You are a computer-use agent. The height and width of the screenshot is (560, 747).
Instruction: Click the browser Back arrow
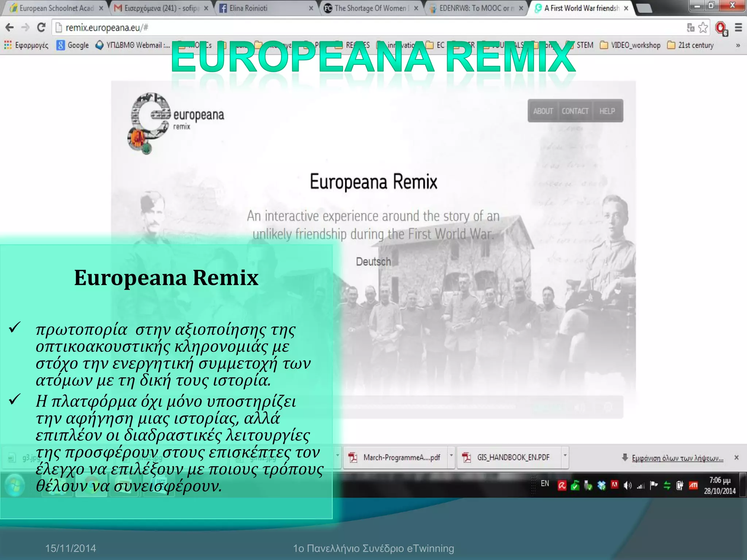click(9, 27)
